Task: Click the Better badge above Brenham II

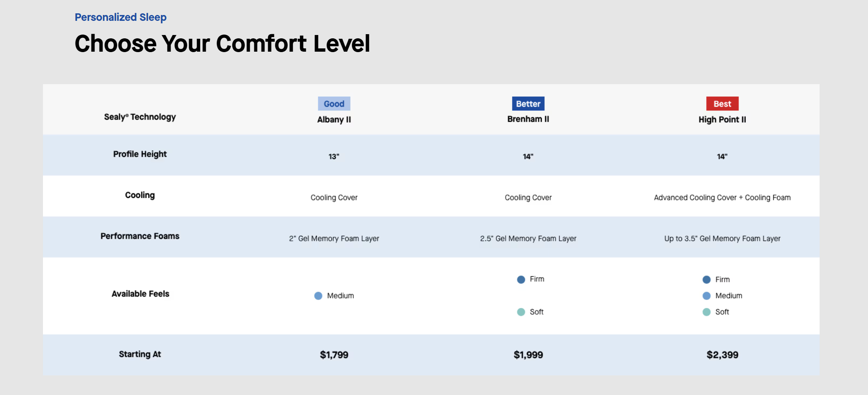Action: pyautogui.click(x=528, y=104)
